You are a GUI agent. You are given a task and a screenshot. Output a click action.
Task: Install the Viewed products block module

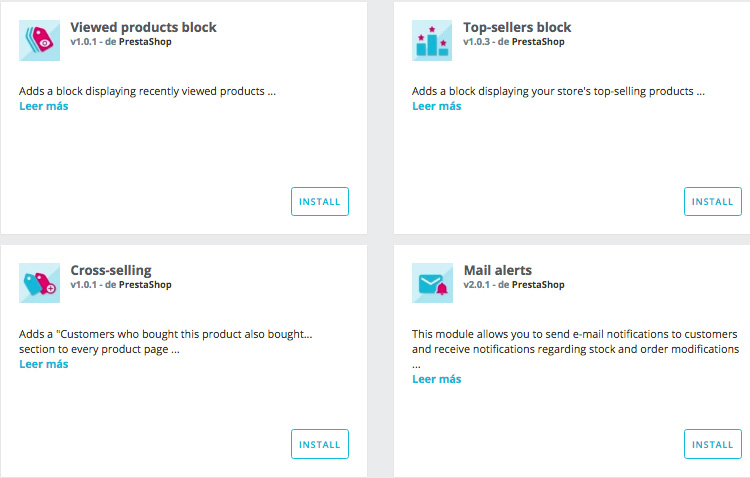pos(320,201)
